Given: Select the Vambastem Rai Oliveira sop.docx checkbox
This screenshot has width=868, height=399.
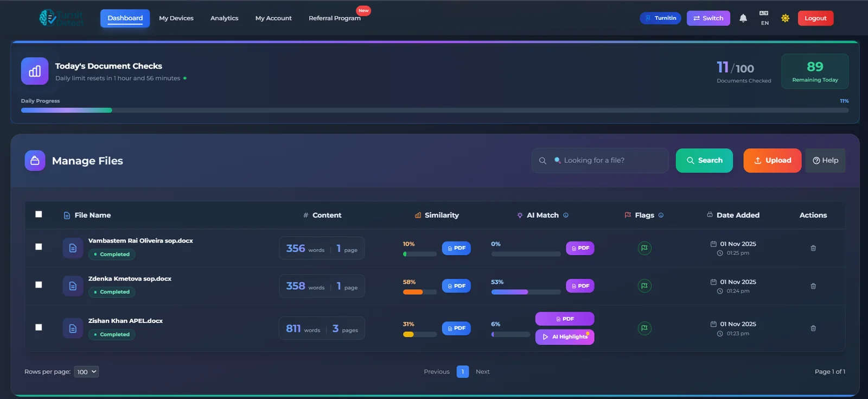Looking at the screenshot, I should click(39, 246).
